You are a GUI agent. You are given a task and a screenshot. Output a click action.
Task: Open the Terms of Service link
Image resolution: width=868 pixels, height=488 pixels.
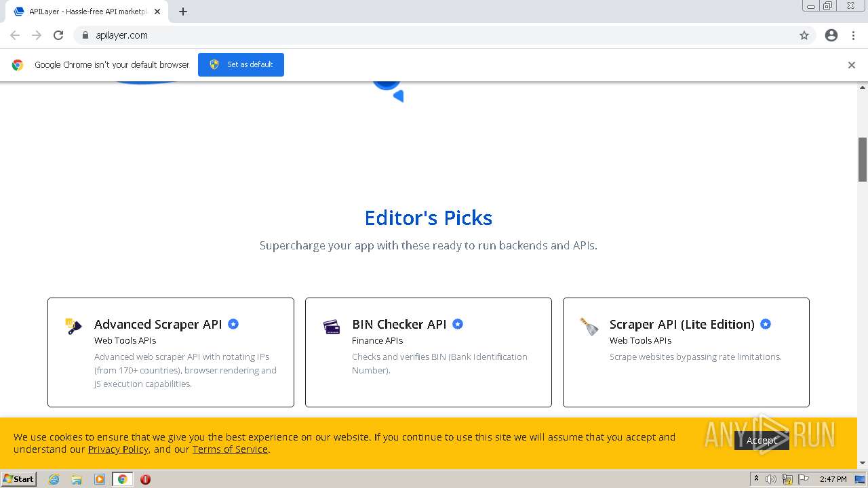click(x=230, y=449)
